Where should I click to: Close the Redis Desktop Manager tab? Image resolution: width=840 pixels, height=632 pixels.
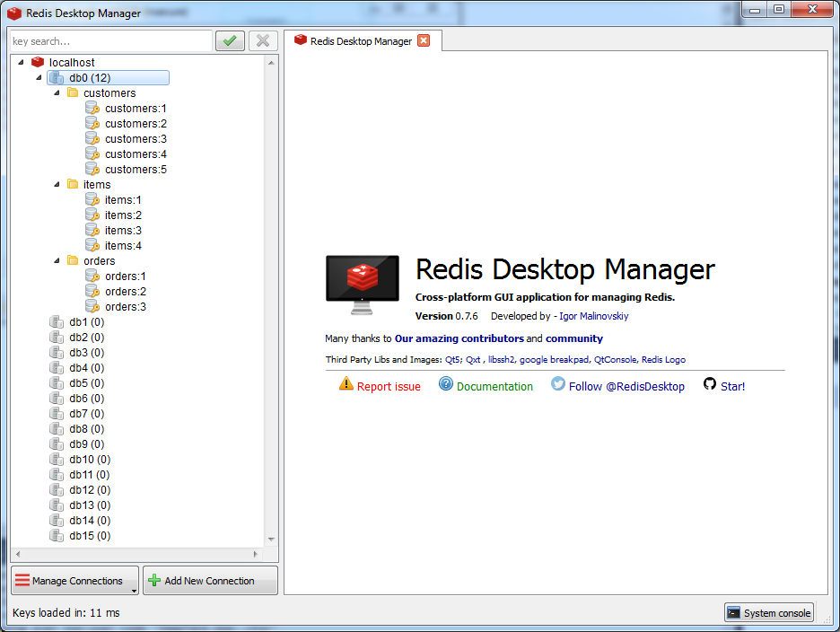[x=424, y=40]
